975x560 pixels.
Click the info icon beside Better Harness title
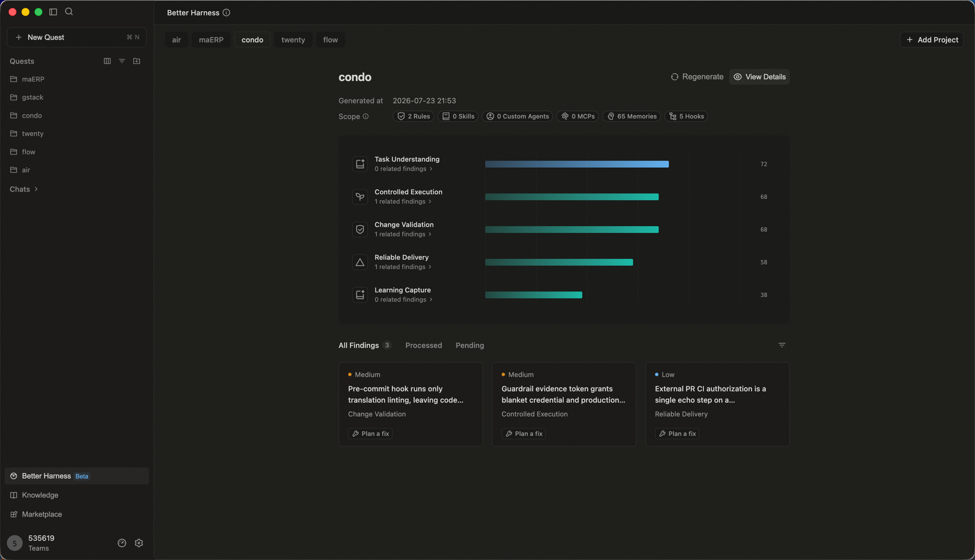tap(226, 13)
